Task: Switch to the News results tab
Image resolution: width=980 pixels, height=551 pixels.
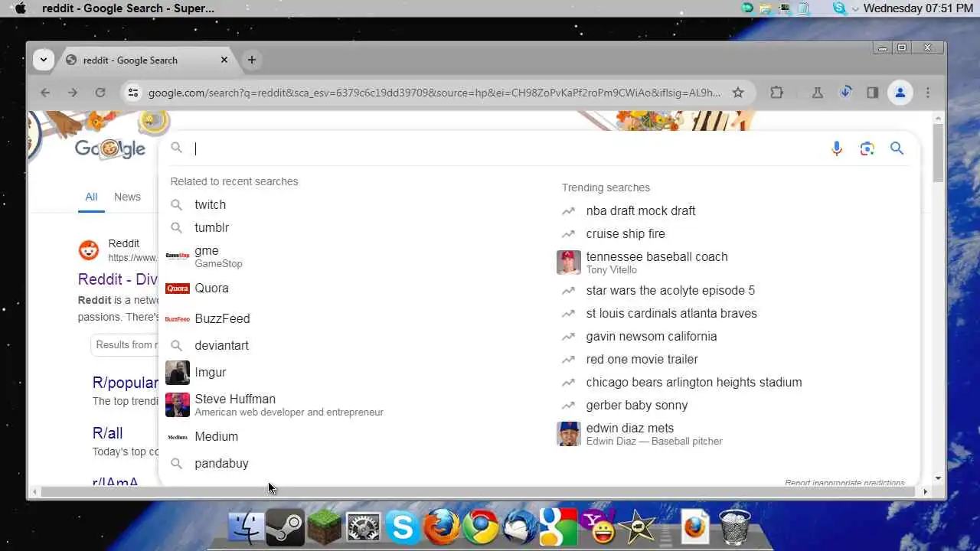Action: tap(127, 197)
